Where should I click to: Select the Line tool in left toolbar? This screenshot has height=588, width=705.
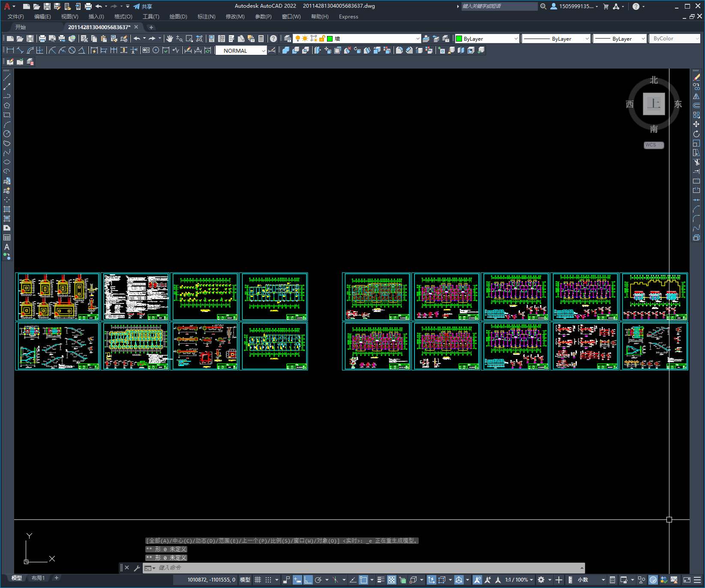(x=7, y=77)
